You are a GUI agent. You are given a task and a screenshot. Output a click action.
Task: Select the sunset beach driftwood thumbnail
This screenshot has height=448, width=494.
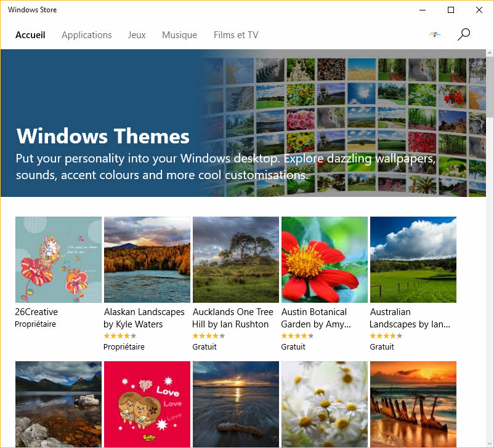click(x=236, y=404)
